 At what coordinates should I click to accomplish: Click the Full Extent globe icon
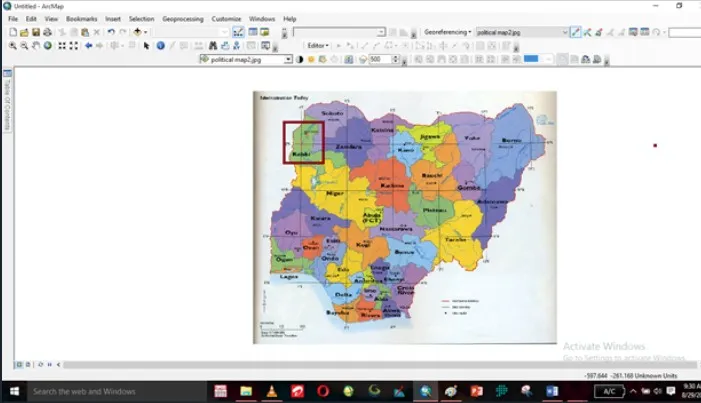pyautogui.click(x=47, y=46)
